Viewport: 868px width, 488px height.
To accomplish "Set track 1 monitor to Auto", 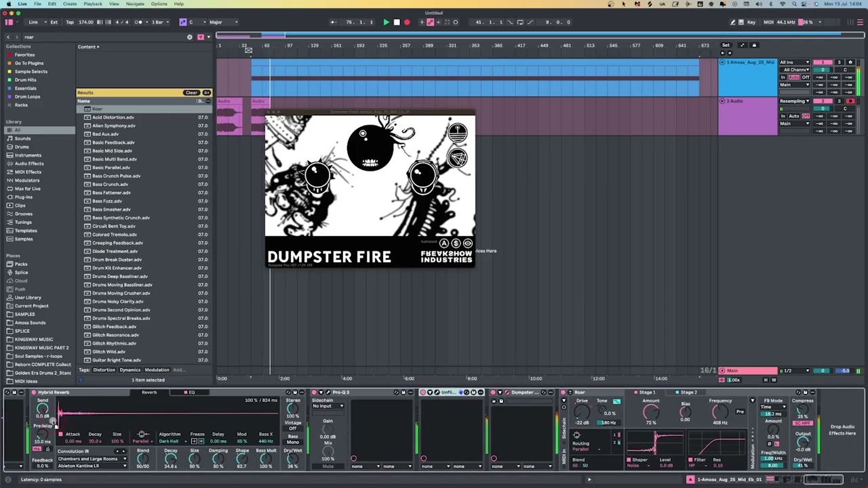I will [x=794, y=77].
